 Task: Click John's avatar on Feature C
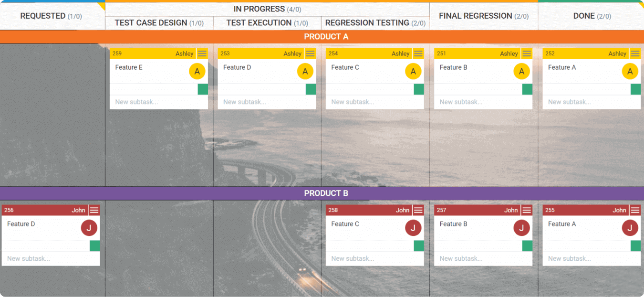(x=413, y=228)
